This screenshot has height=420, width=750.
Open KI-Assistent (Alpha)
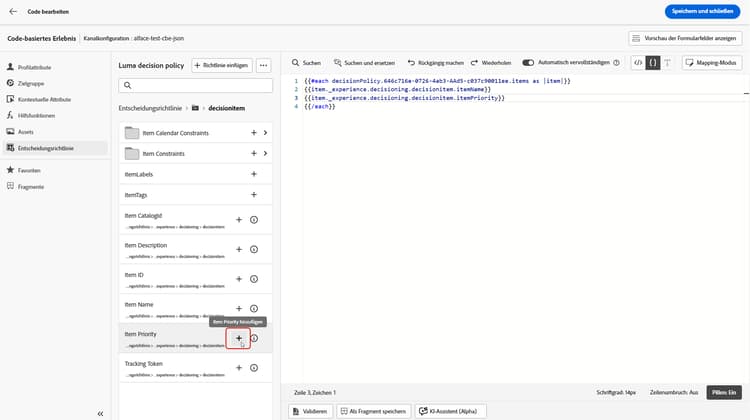click(x=450, y=411)
